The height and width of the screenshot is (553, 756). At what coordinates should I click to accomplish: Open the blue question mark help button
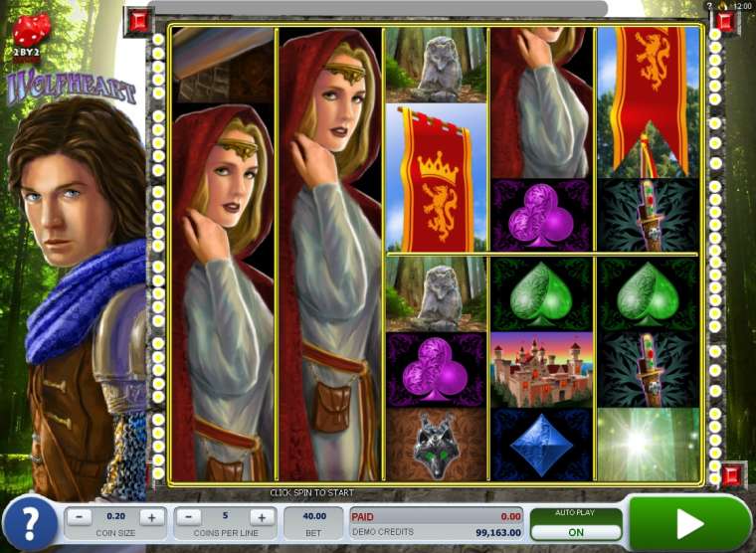[x=30, y=522]
